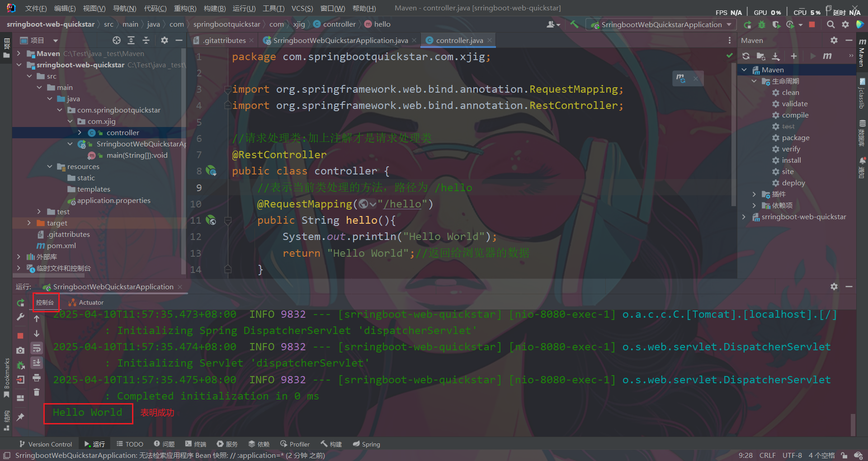Screen dimensions: 868x461
Task: Print console output with printer icon
Action: point(37,377)
